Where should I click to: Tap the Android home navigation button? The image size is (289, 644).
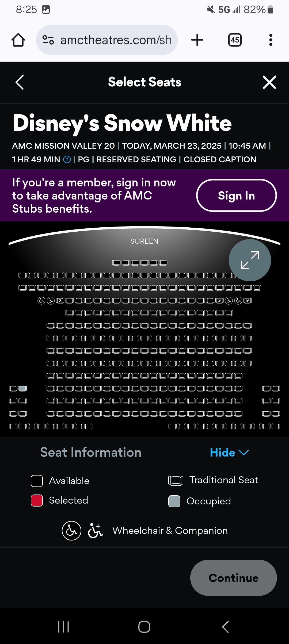[144, 627]
